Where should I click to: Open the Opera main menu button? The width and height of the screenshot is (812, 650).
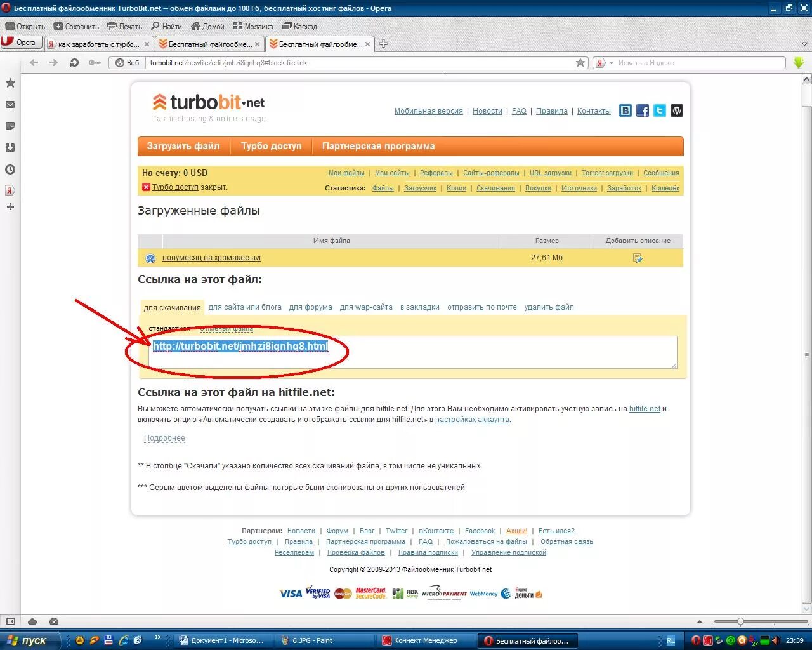[21, 43]
